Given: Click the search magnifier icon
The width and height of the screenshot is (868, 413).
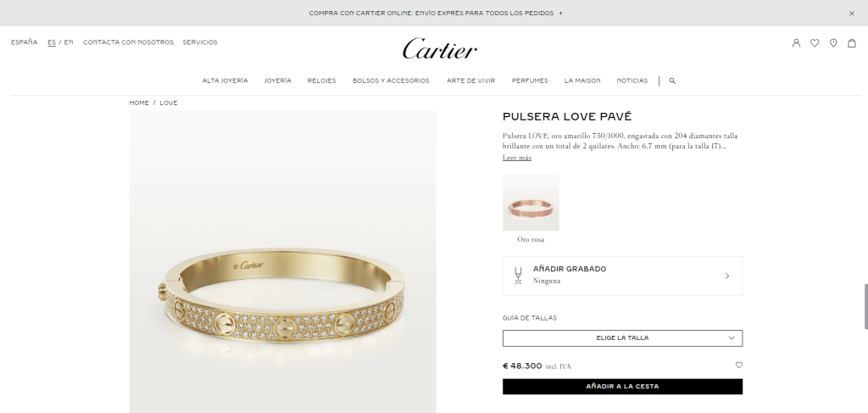Looking at the screenshot, I should [x=672, y=81].
